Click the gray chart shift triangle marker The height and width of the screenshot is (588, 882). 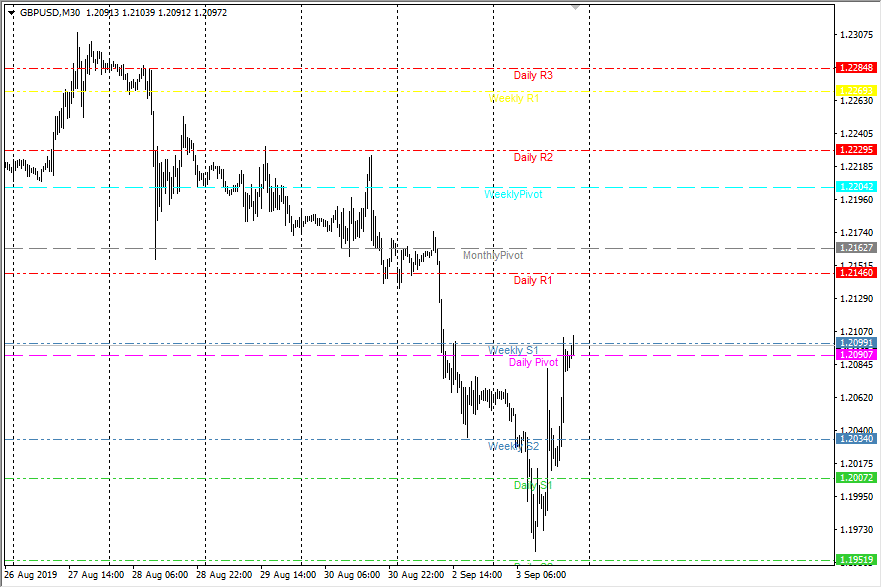575,8
